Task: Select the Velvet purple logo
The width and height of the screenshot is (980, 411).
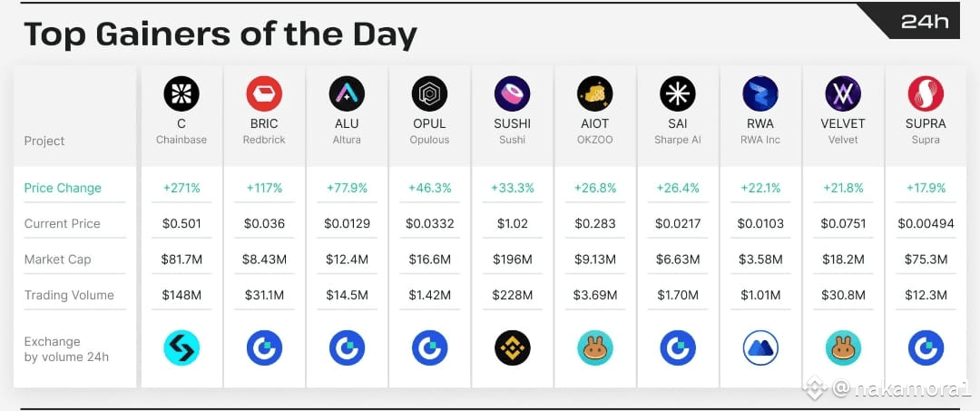Action: pos(843,93)
